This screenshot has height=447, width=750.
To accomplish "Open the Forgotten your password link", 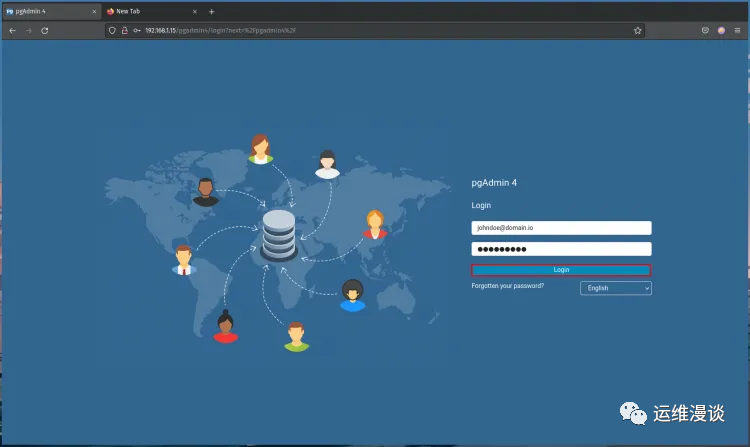I will [507, 286].
